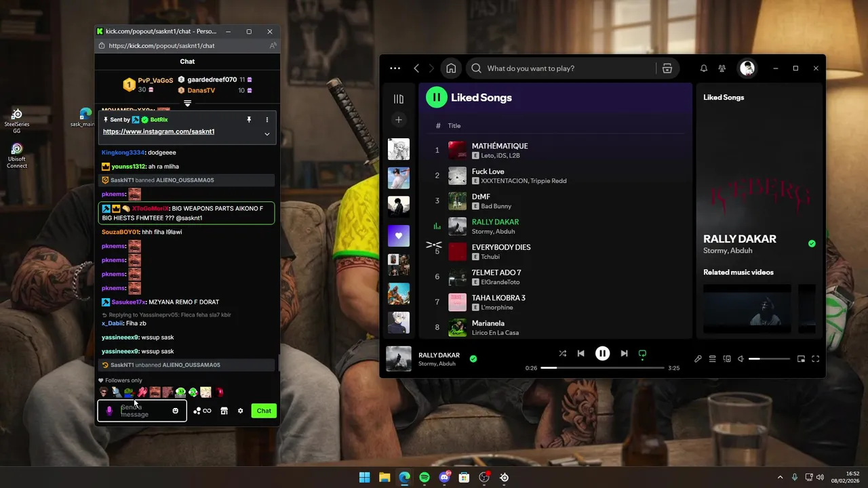Open Liked Songs heart playlist in sidebar
Image resolution: width=868 pixels, height=488 pixels.
(399, 236)
